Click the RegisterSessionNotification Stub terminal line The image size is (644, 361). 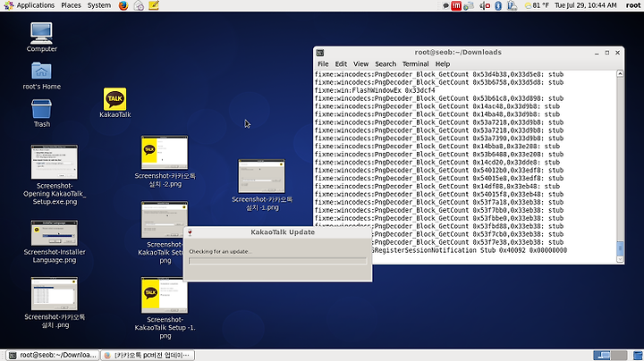[x=470, y=250]
